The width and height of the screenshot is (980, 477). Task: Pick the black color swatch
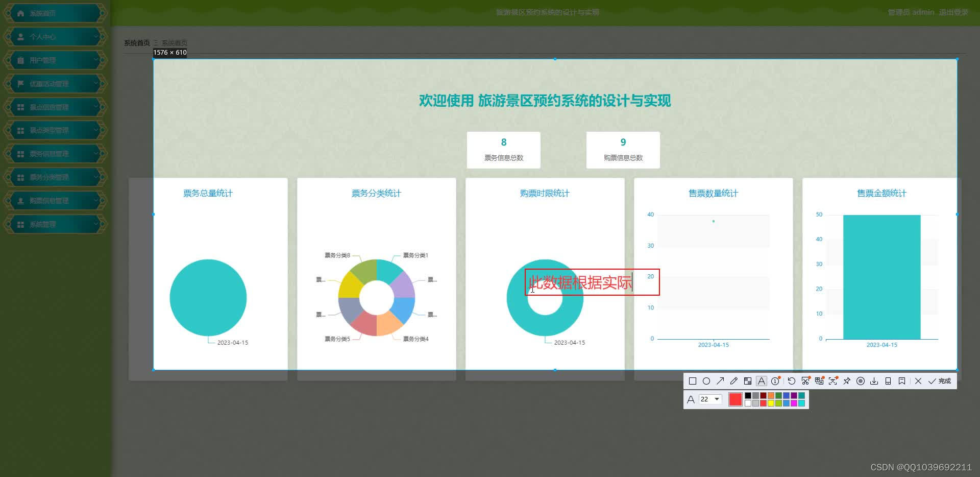point(748,396)
